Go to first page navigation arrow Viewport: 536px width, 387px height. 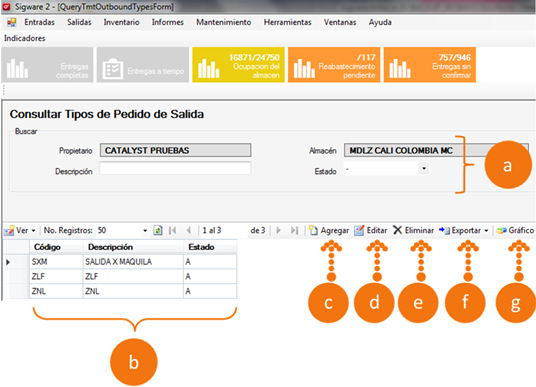173,230
